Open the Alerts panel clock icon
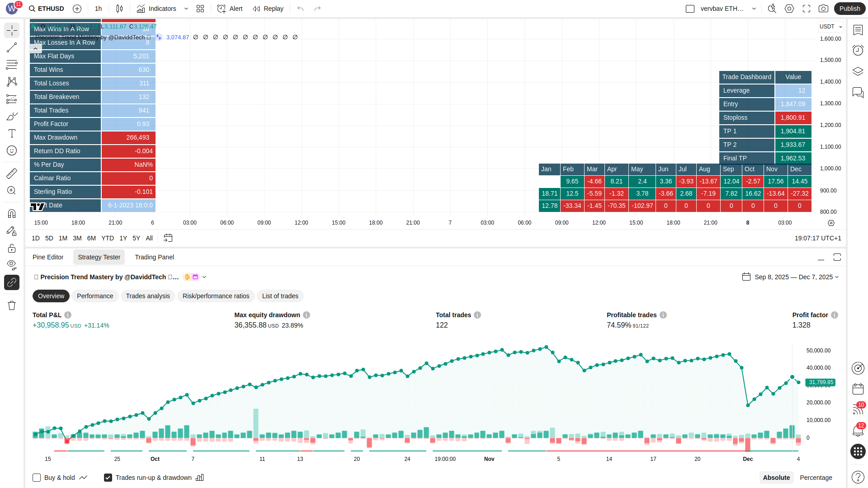Image resolution: width=868 pixels, height=488 pixels. pyautogui.click(x=858, y=50)
